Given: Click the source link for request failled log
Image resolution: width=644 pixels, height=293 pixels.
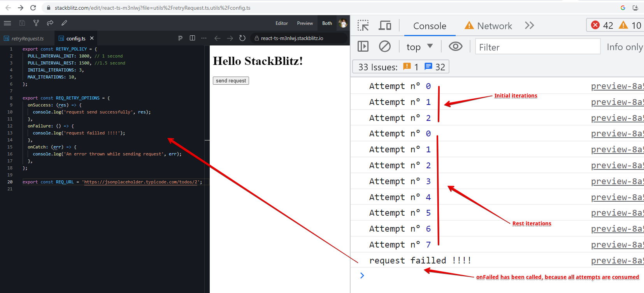Looking at the screenshot, I should pyautogui.click(x=617, y=261).
